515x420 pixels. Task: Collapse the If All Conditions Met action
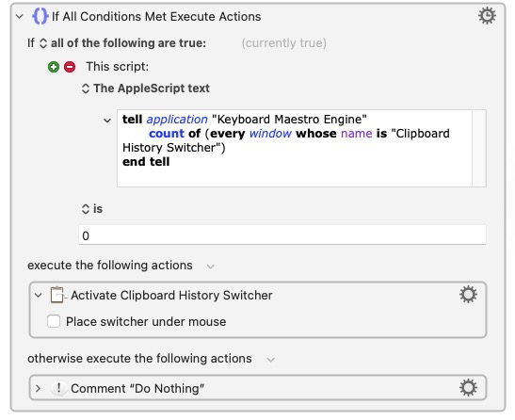20,16
